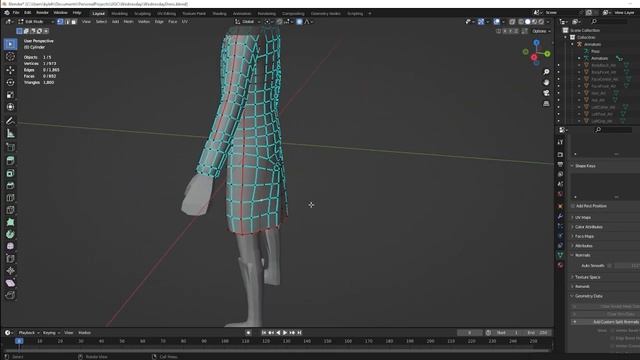Select the Annotate tool
This screenshot has height=360, width=640.
click(10, 120)
